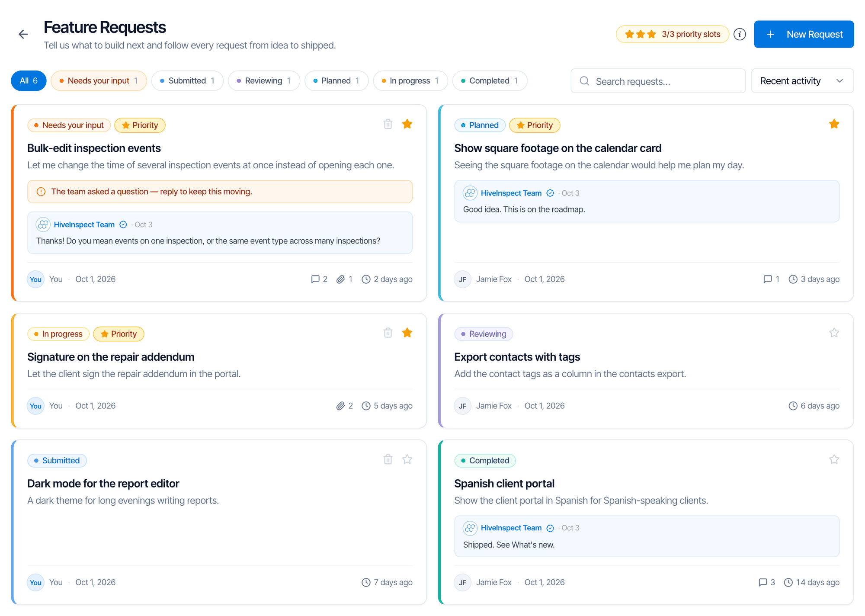Click the In progress status badge on Signature card
This screenshot has height=616, width=865.
[x=58, y=334]
